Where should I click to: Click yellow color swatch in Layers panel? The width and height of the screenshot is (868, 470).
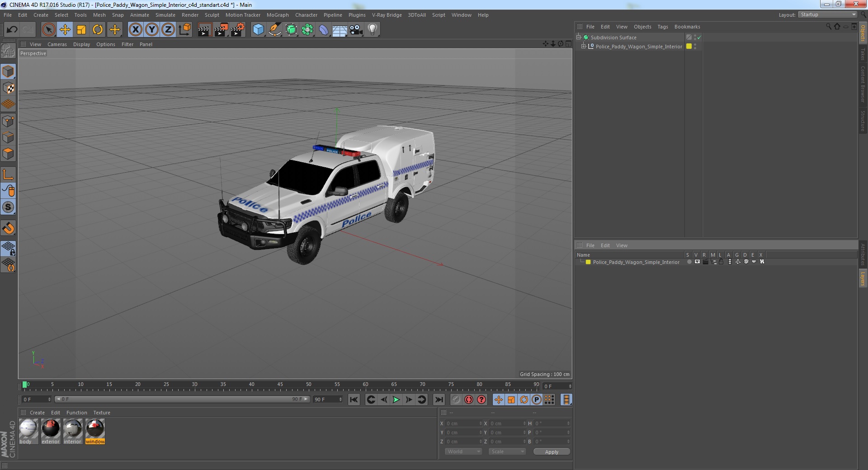click(x=588, y=262)
